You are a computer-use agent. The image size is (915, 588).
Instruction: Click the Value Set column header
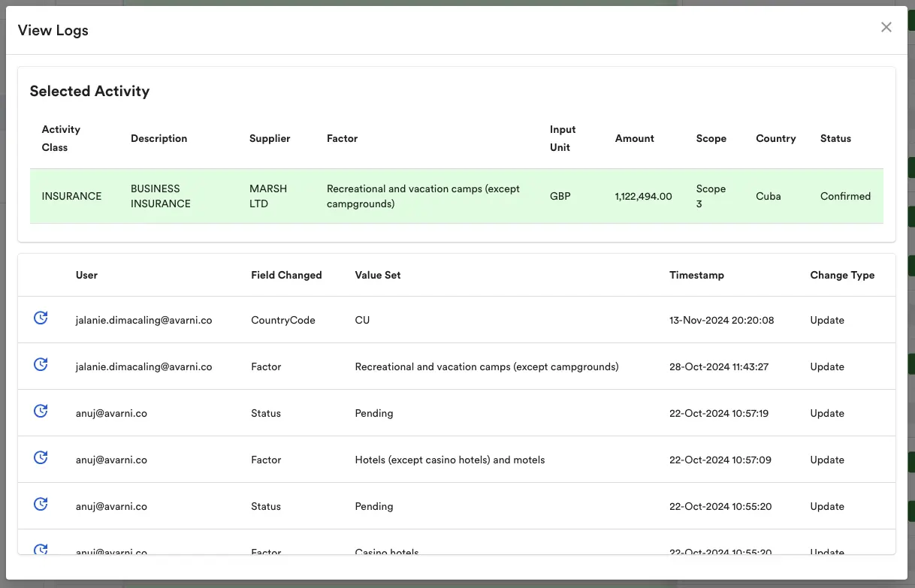tap(378, 275)
